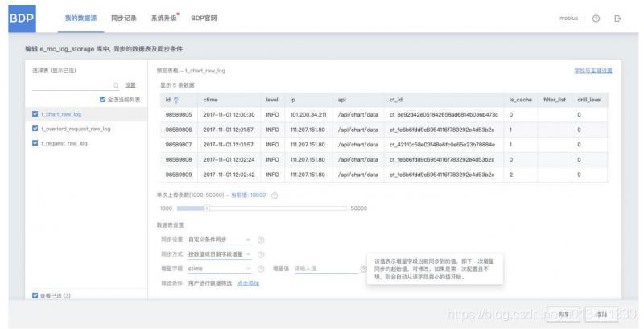Click the is_cache column header
The height and width of the screenshot is (329, 644).
(520, 100)
